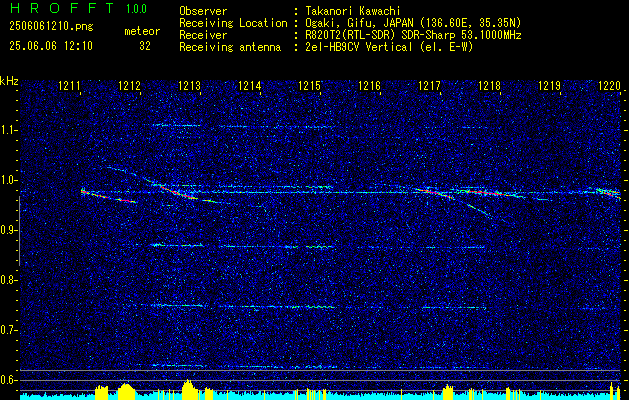Click the kHz axis unit label

coord(9,81)
